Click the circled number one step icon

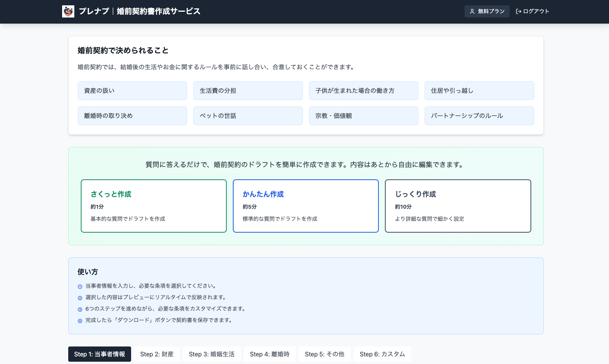click(80, 287)
